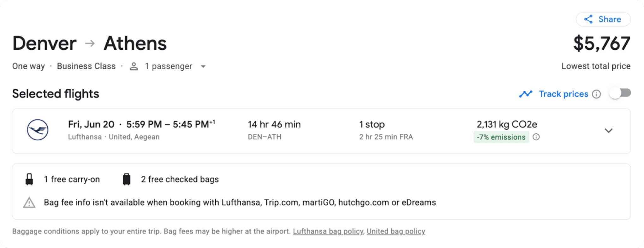Open the United bag policy link

pos(396,231)
